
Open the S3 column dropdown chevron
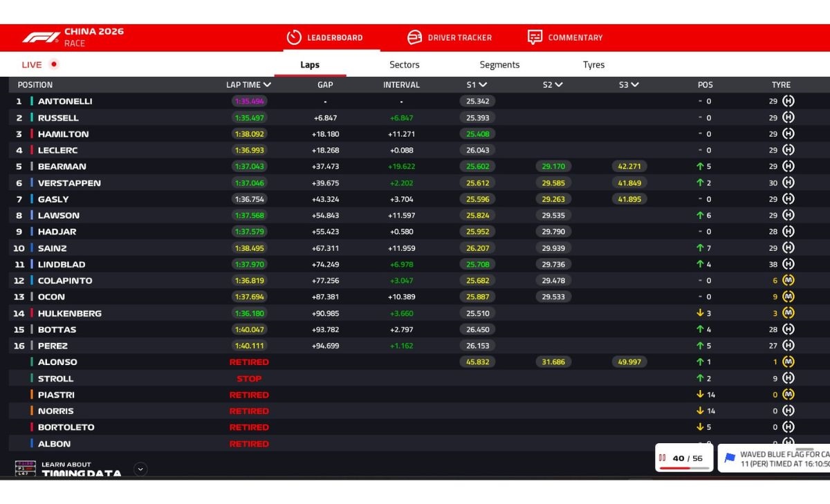tap(634, 85)
